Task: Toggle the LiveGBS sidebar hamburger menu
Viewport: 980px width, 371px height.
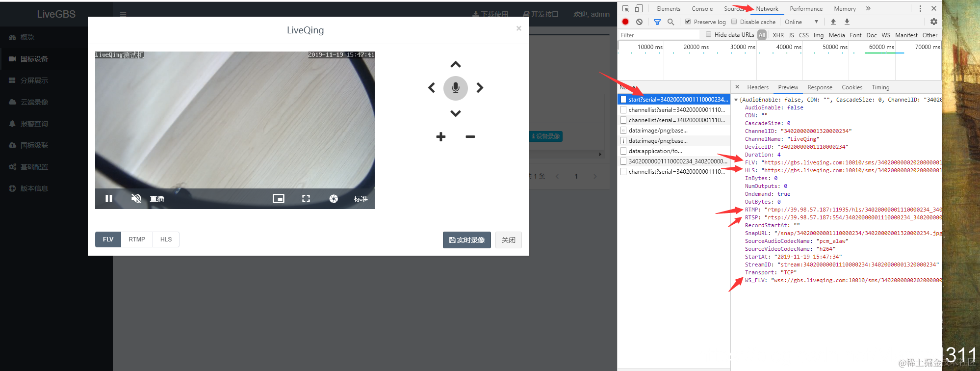Action: tap(123, 14)
